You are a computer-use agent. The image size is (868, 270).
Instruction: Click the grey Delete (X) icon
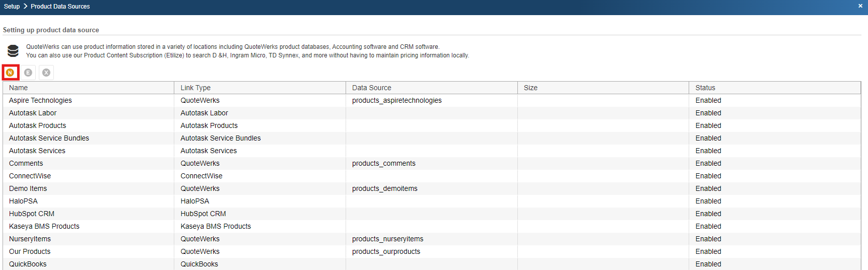pyautogui.click(x=46, y=73)
